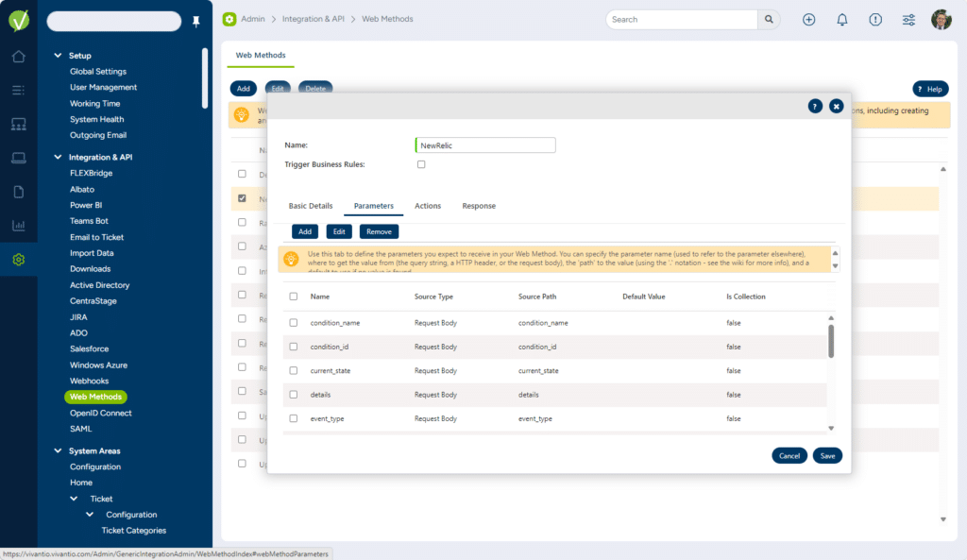Open the Response tab

[479, 206]
